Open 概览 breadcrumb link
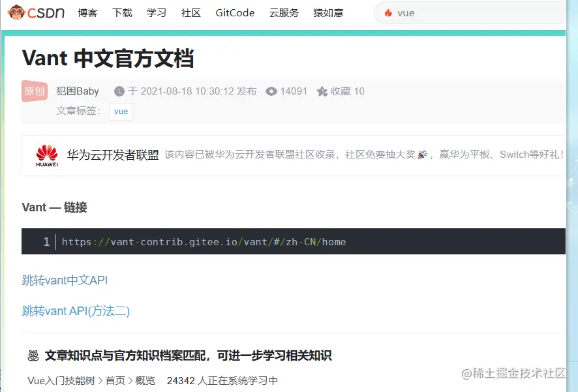The image size is (578, 392). 145,380
